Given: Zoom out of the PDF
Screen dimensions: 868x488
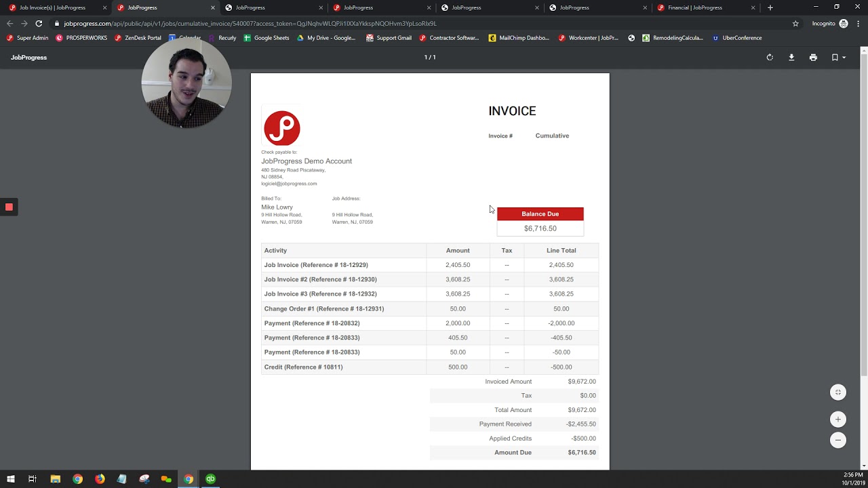Looking at the screenshot, I should (838, 440).
